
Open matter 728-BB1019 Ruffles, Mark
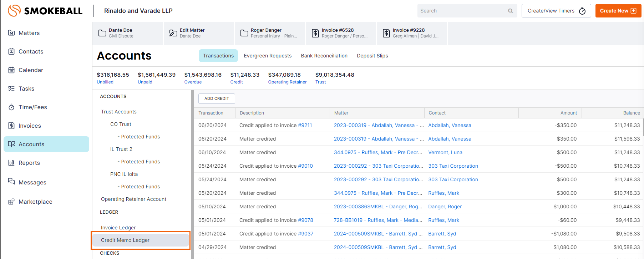pos(378,220)
